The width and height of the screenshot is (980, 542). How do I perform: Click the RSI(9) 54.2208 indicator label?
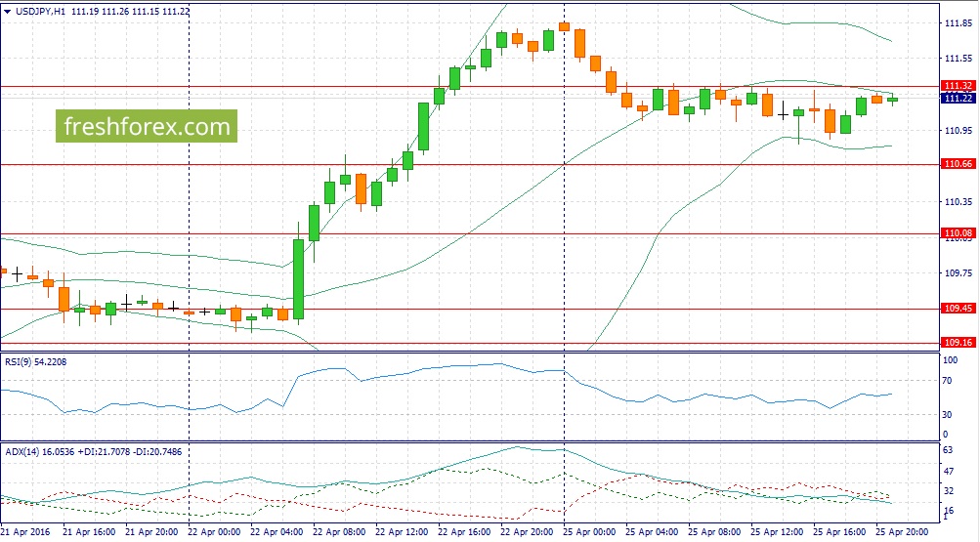(37, 361)
